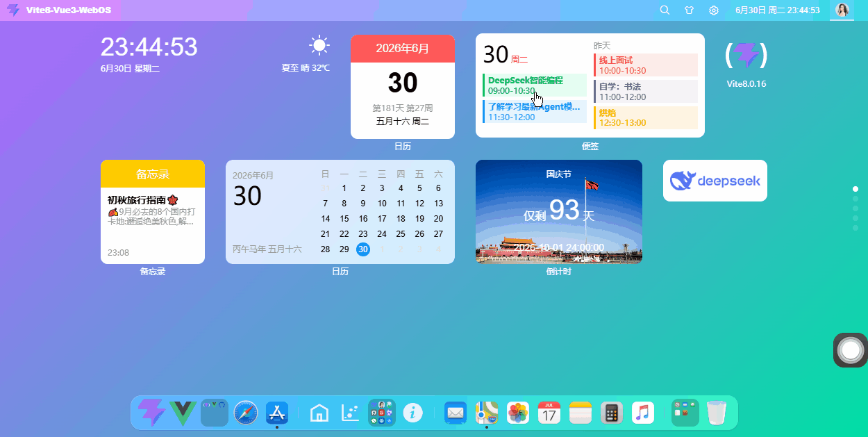
Task: Click the user avatar in top bar
Action: 842,10
